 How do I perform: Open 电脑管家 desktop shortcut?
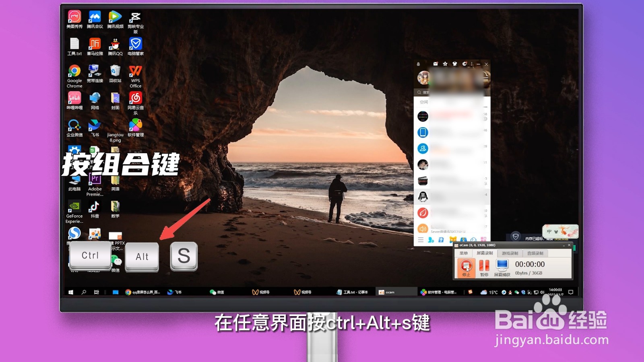[x=136, y=47]
